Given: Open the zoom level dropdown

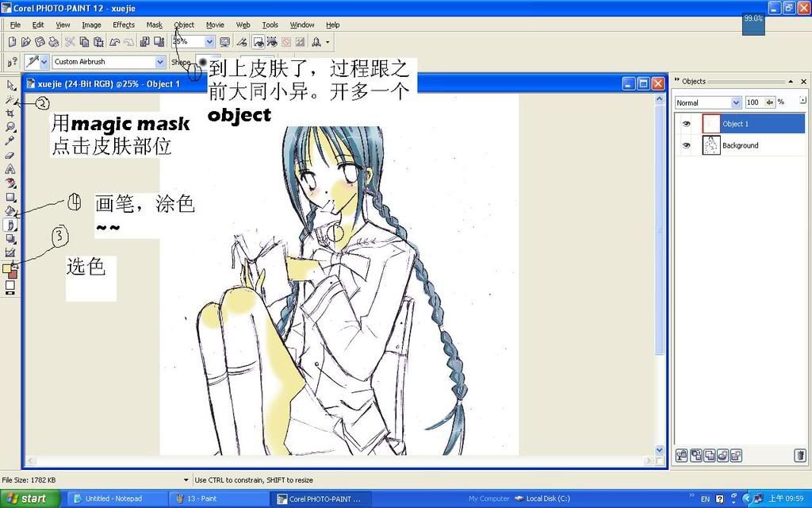Looking at the screenshot, I should pyautogui.click(x=209, y=41).
